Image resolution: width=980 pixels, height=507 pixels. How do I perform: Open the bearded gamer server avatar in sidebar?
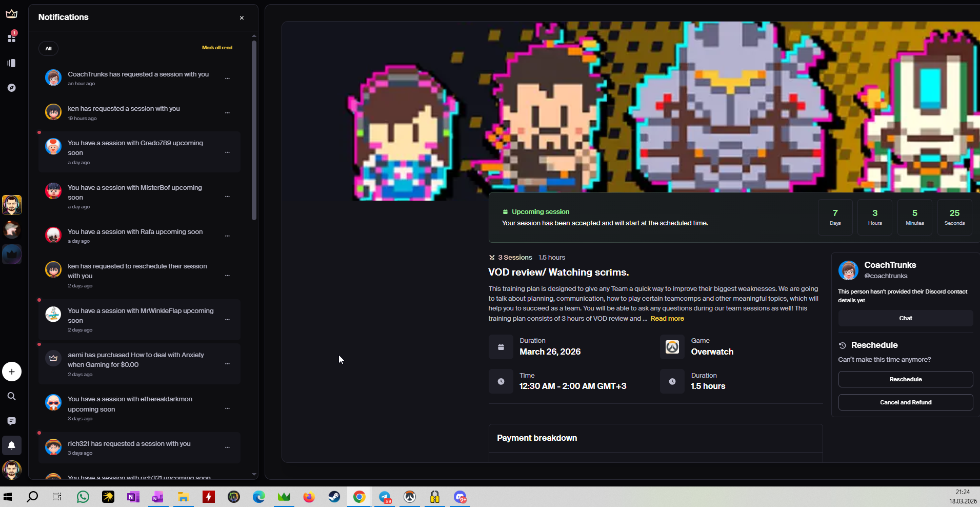(x=11, y=205)
